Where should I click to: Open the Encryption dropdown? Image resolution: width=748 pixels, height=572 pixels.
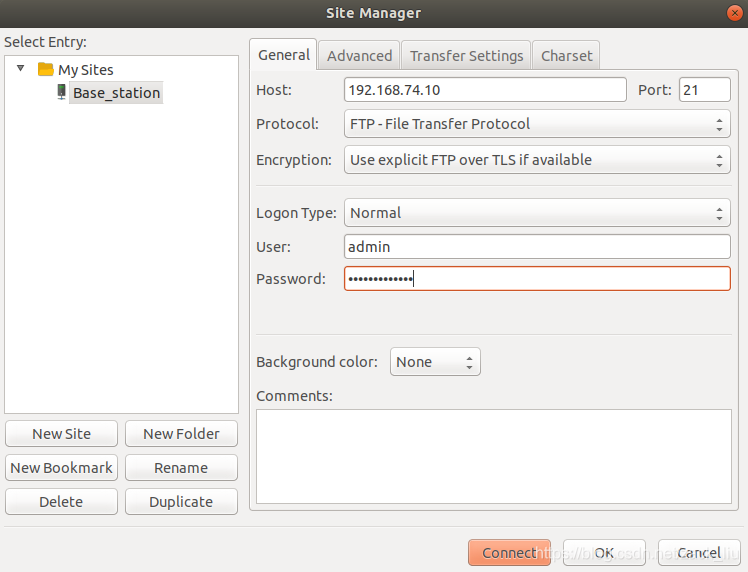point(537,160)
